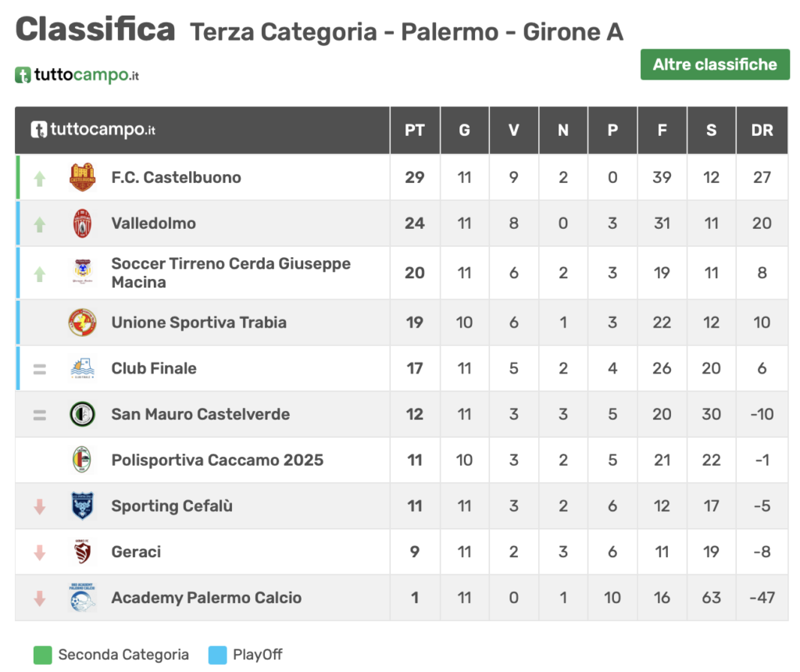
Task: Click the Soccer Tirreno Cerda crest
Action: 82,273
